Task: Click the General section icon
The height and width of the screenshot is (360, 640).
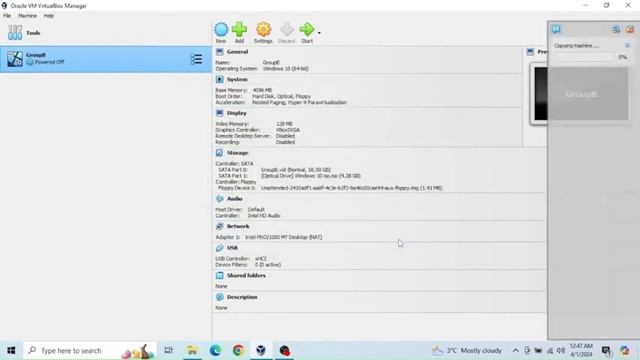Action: [220, 52]
